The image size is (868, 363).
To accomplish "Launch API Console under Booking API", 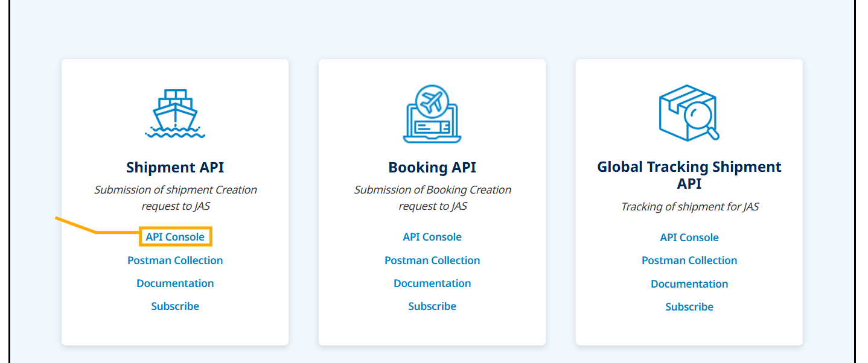I will click(432, 237).
